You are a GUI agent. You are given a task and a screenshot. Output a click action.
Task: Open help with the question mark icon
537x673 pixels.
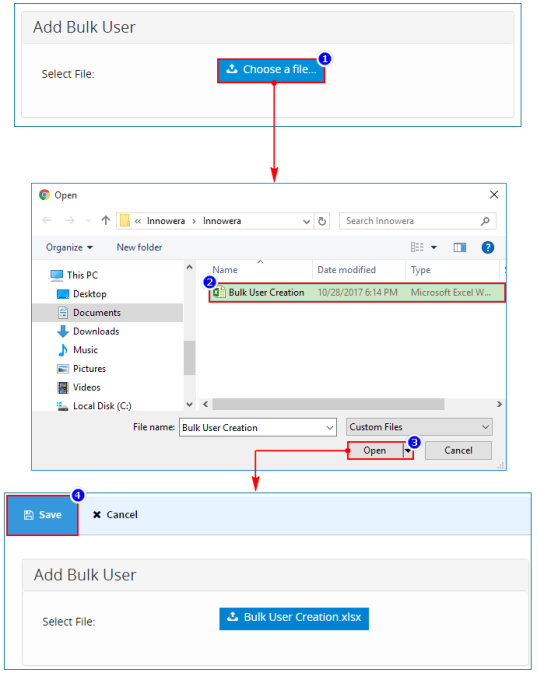[488, 248]
